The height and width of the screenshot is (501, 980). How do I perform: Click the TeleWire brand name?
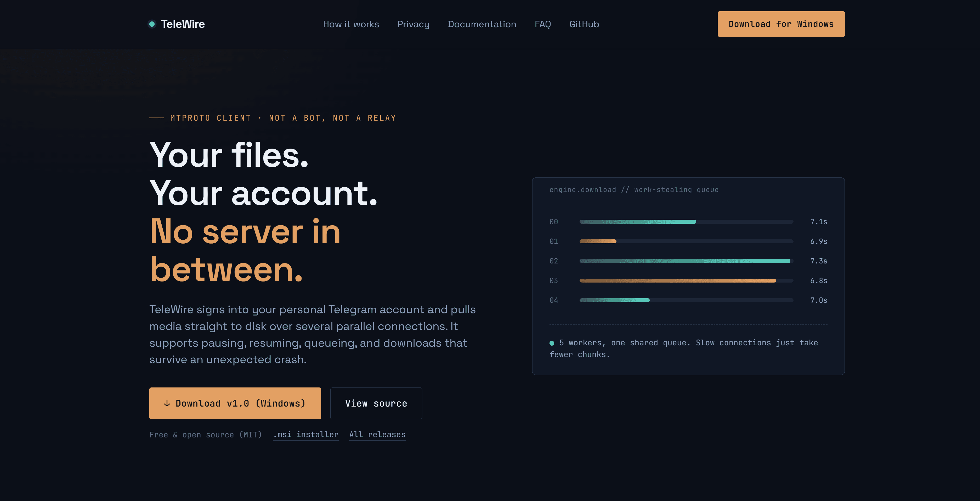(x=183, y=24)
